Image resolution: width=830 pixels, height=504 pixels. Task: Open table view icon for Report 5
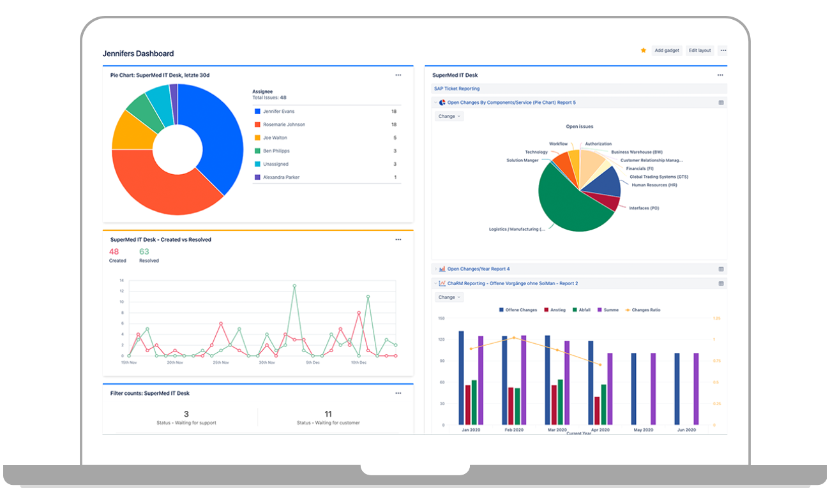721,103
